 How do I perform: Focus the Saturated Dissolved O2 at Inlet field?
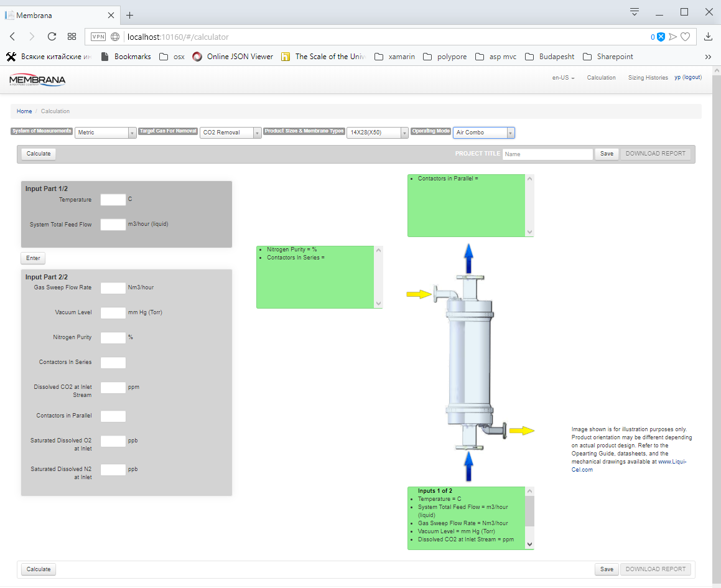tap(113, 441)
